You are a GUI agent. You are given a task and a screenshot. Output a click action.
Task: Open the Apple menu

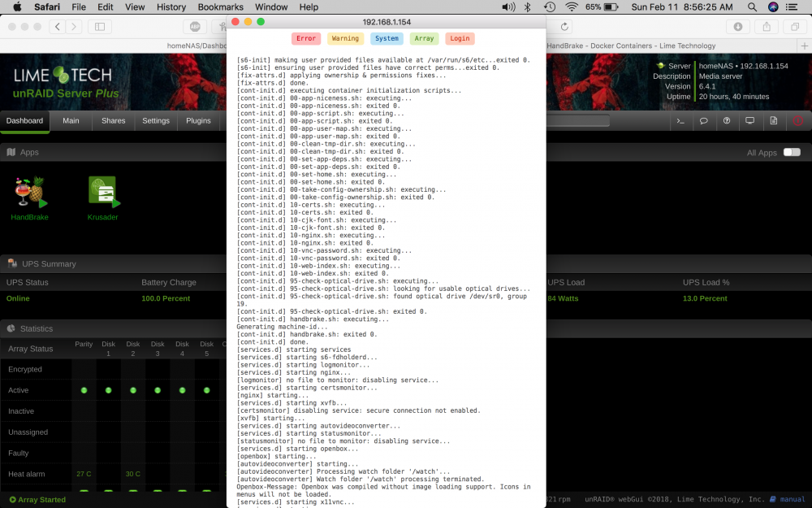17,7
